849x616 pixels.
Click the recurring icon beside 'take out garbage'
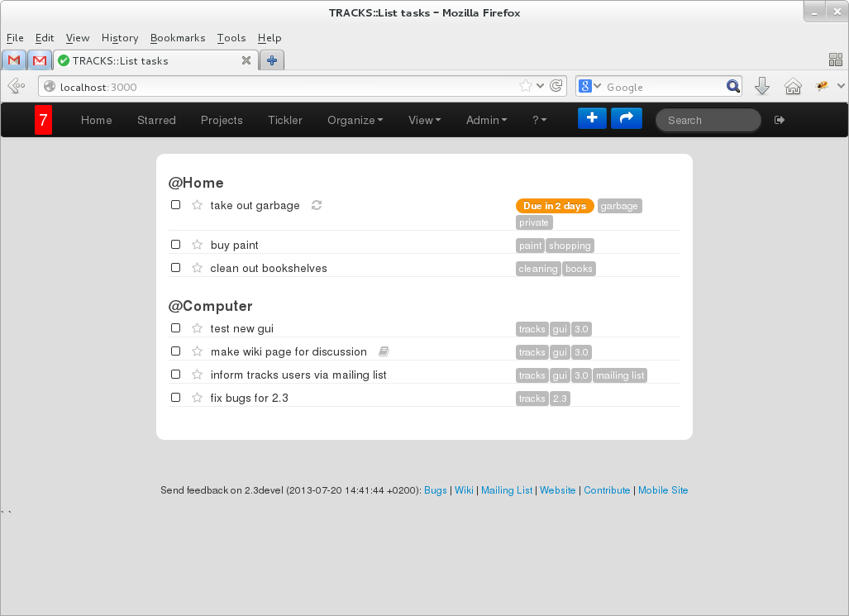coord(316,205)
